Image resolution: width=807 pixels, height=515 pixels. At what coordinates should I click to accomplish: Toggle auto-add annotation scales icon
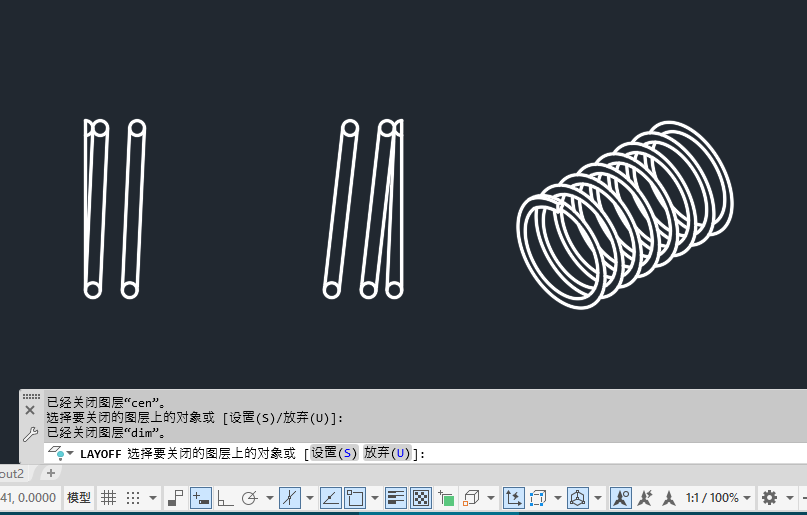(644, 498)
